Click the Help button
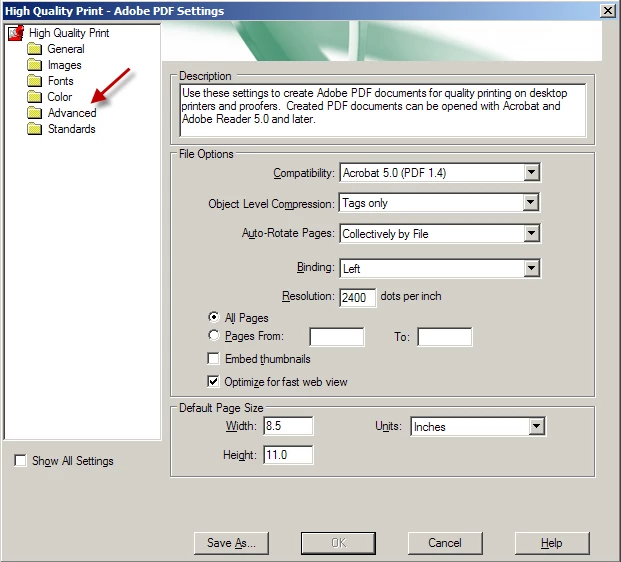This screenshot has height=562, width=621. tap(552, 543)
